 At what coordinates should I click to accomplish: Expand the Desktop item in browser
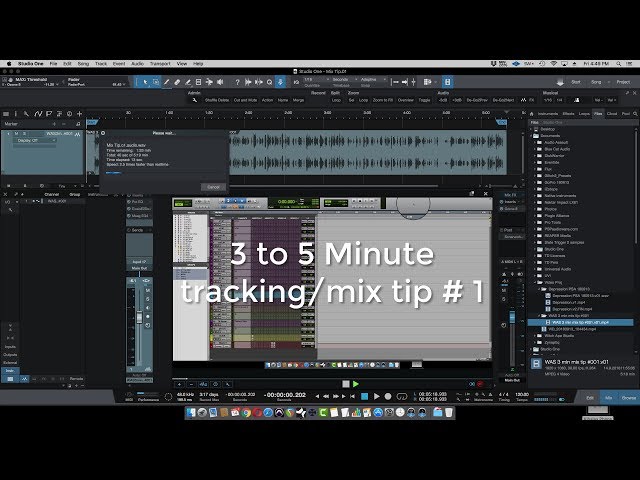531,129
